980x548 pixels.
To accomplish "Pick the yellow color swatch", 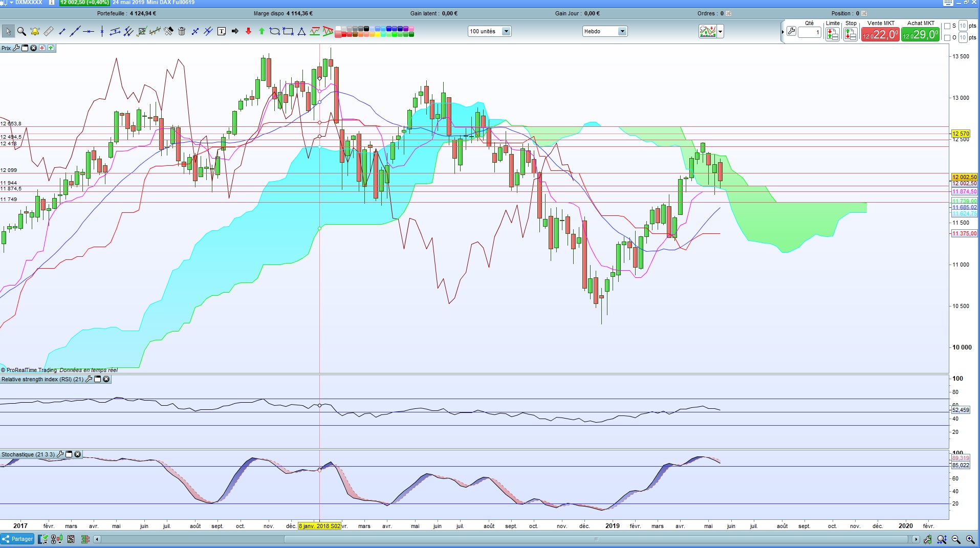I will click(378, 34).
